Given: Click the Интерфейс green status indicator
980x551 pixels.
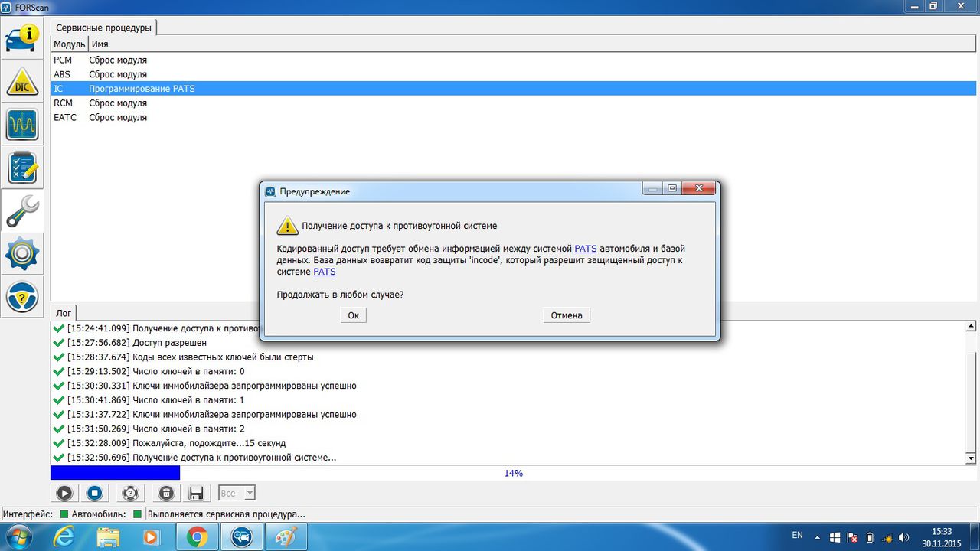Looking at the screenshot, I should (64, 514).
